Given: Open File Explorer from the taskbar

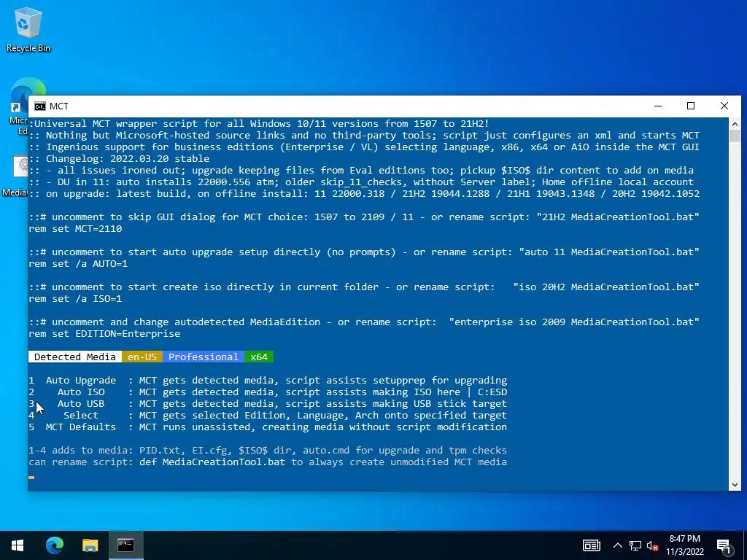Looking at the screenshot, I should point(90,545).
